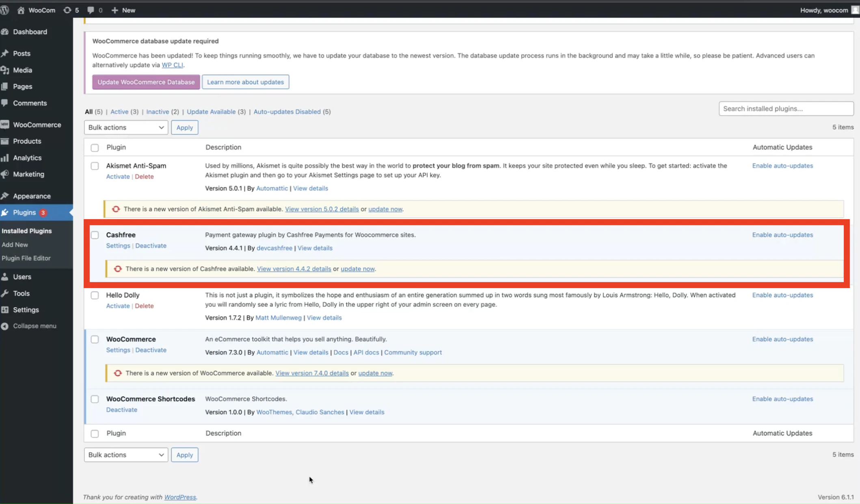Screen dimensions: 860x504
Task: Open the bottom Bulk actions dropdown
Action: [125, 454]
